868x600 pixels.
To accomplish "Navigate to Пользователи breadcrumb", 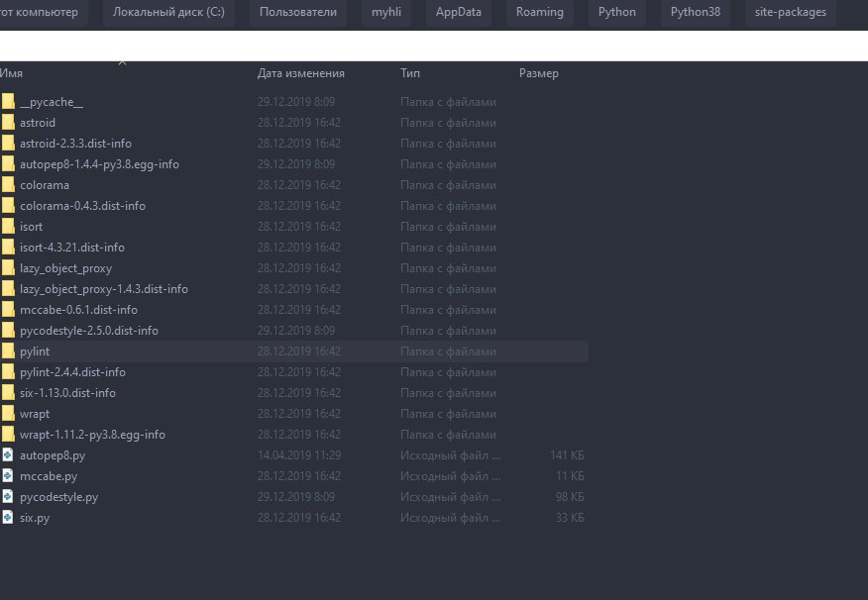I will pyautogui.click(x=298, y=12).
